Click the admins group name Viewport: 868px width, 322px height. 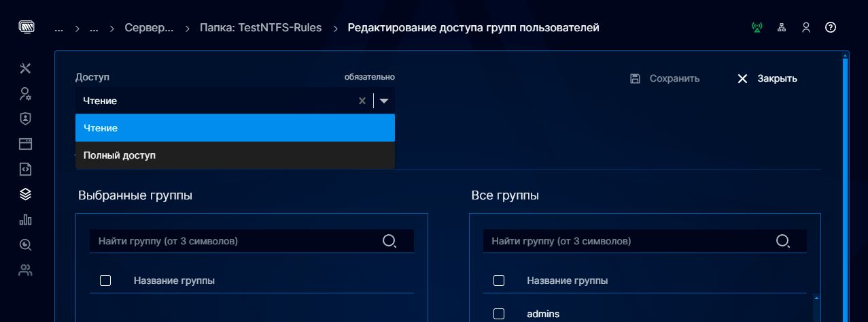543,314
